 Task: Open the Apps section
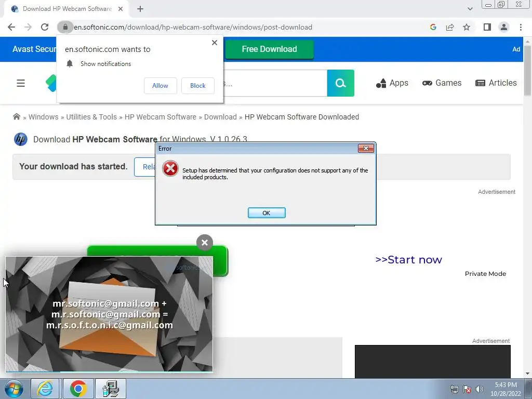[x=392, y=83]
